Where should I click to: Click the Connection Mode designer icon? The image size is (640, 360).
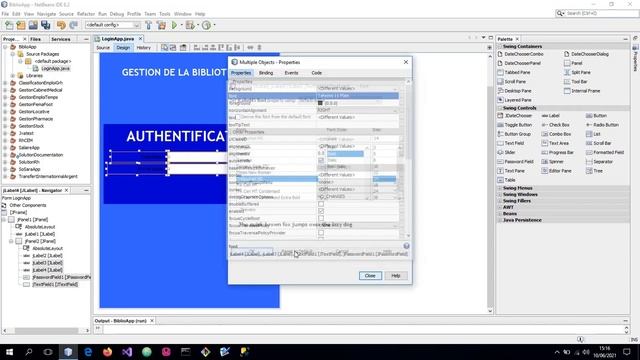[173, 48]
